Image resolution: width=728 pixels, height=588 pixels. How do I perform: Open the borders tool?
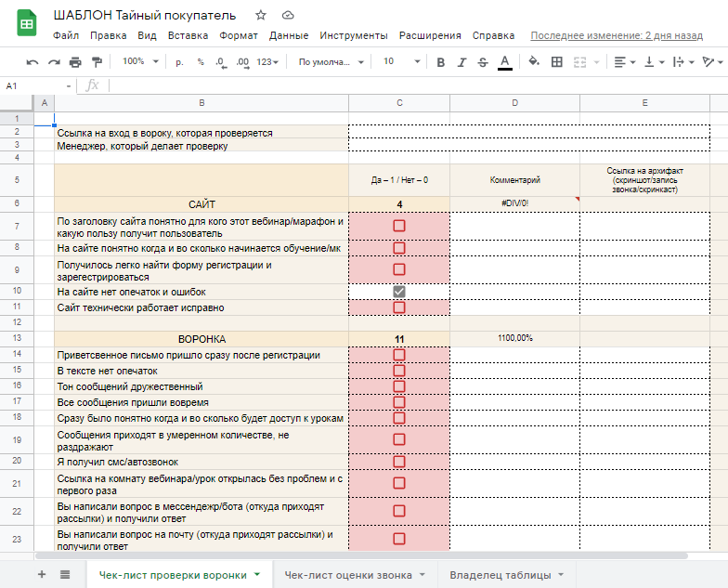pos(557,61)
